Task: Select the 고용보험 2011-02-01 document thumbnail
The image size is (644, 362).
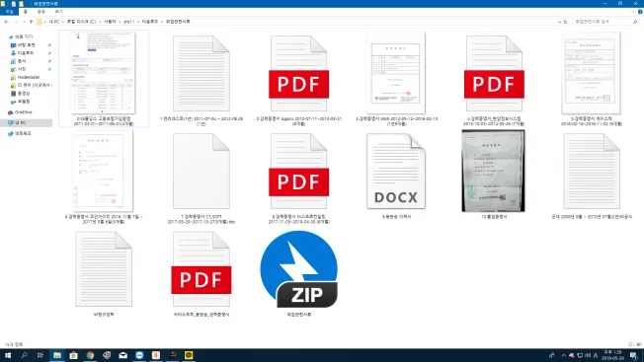Action: (x=104, y=73)
